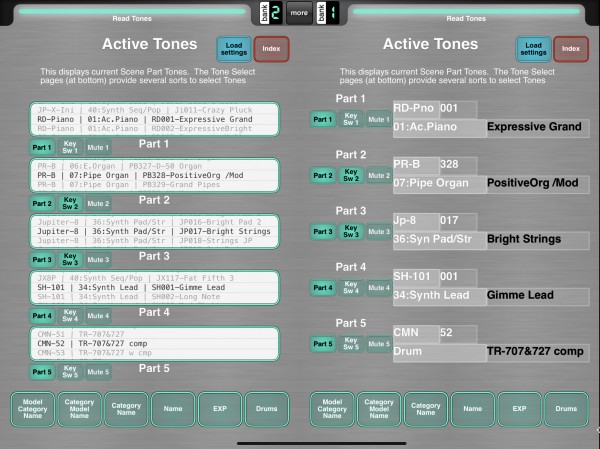Open right EXP tab
The width and height of the screenshot is (600, 449).
pyautogui.click(x=519, y=409)
